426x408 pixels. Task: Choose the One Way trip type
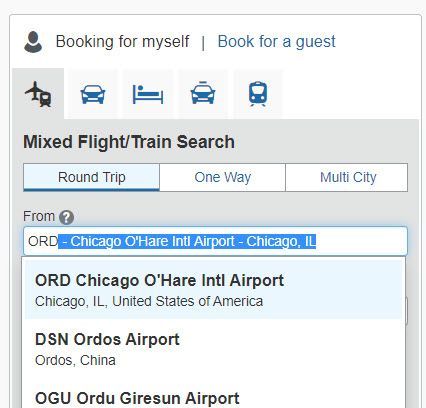point(222,177)
